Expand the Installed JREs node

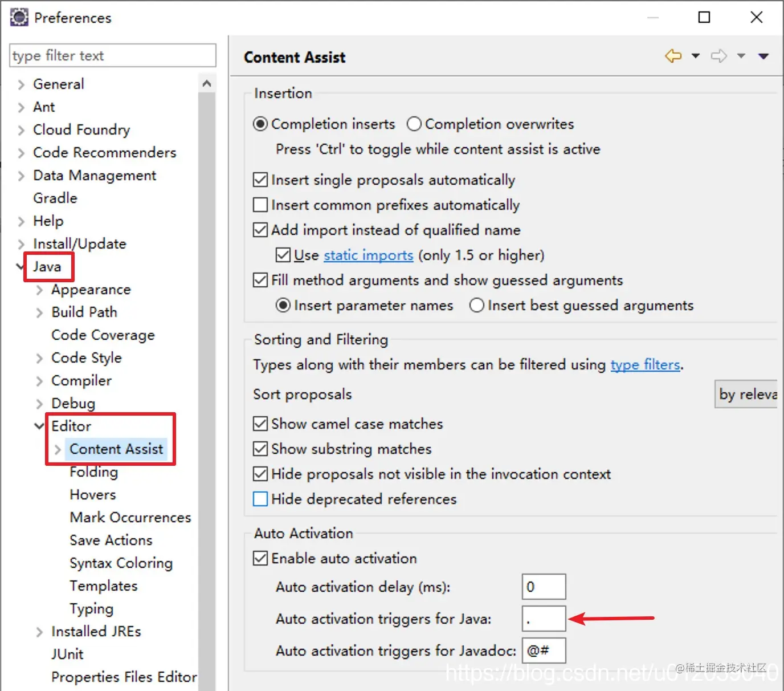pos(39,632)
